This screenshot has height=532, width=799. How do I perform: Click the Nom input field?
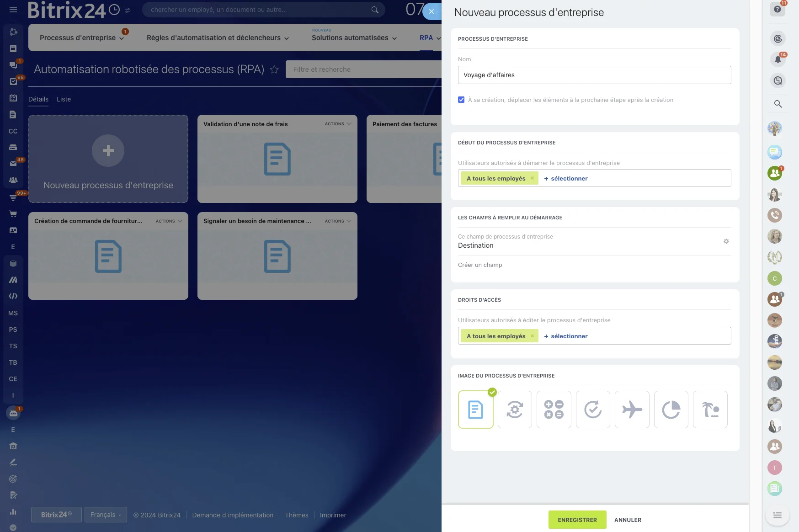594,75
